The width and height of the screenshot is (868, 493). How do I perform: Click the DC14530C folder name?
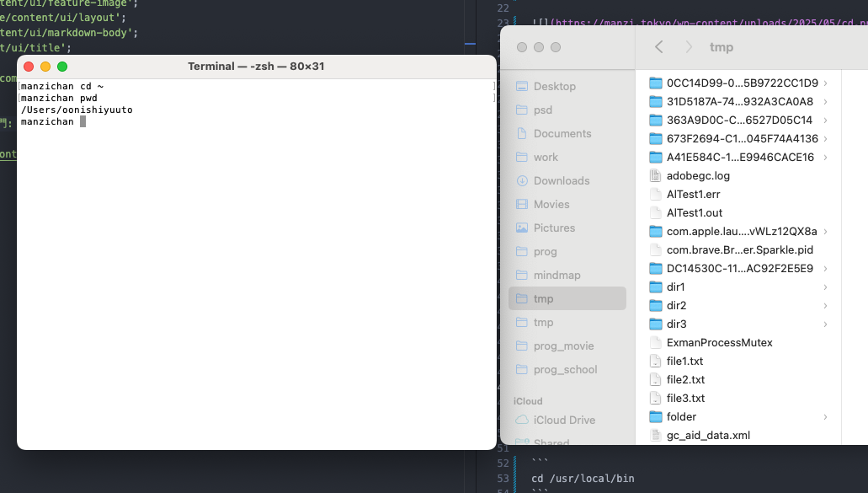click(x=740, y=269)
